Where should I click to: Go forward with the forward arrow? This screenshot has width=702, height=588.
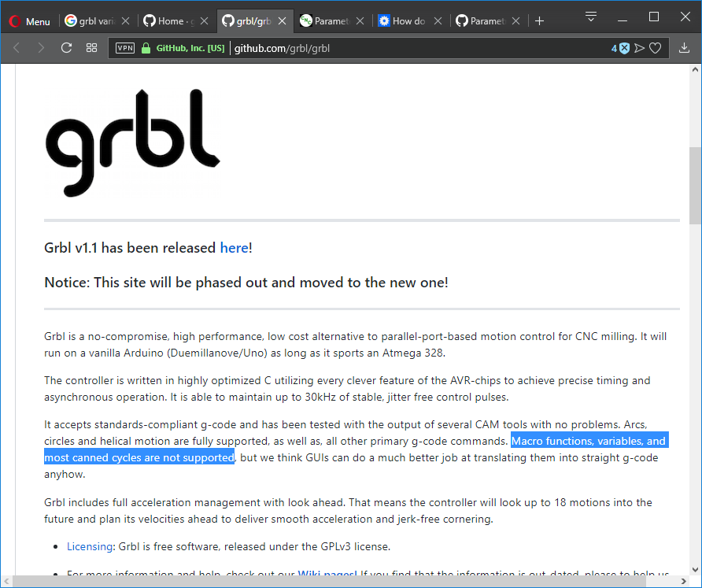tap(41, 48)
